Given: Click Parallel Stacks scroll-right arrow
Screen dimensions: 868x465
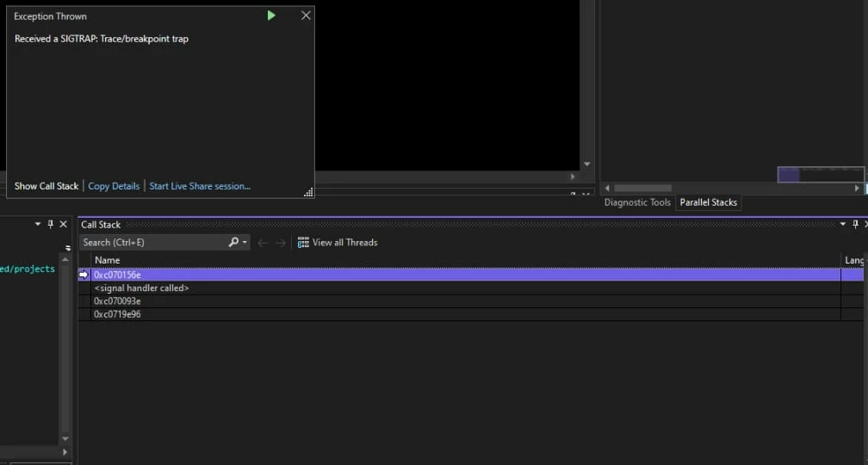Looking at the screenshot, I should point(857,189).
